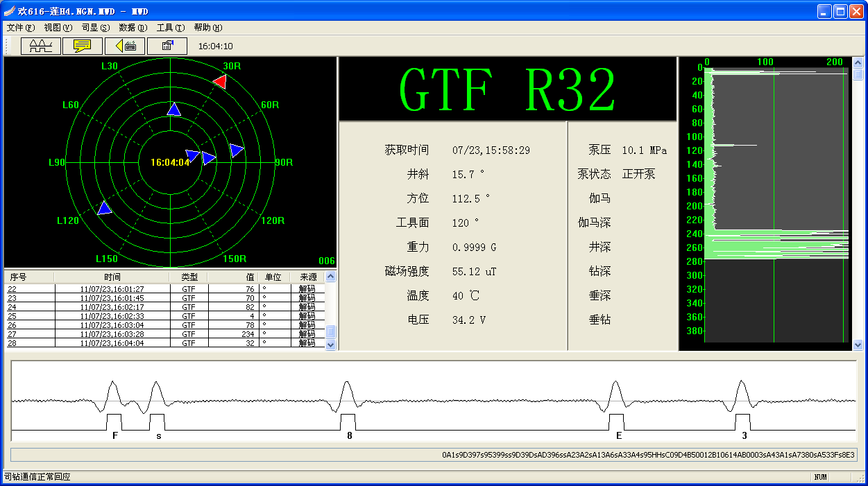The image size is (868, 486).
Task: Select data table row with value 4
Action: pyautogui.click(x=164, y=315)
